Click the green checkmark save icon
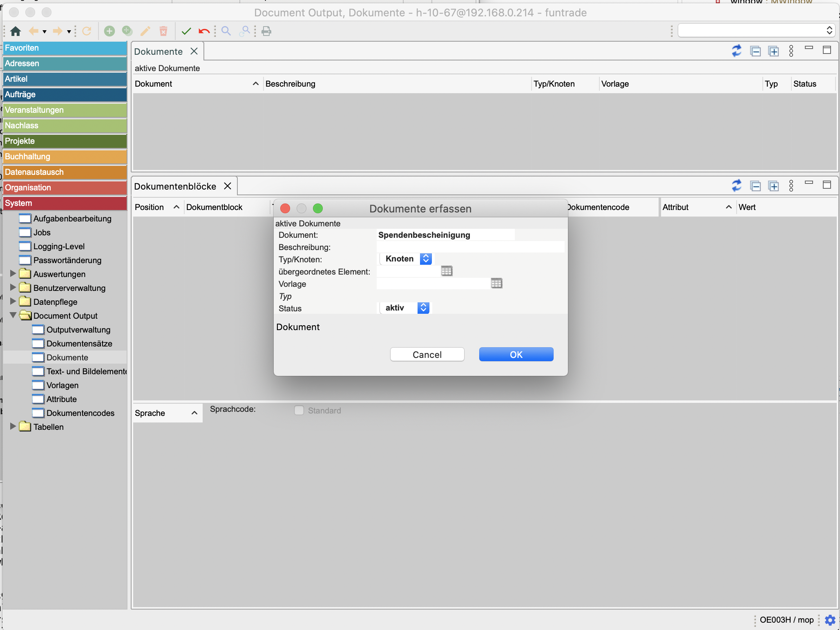 point(186,31)
